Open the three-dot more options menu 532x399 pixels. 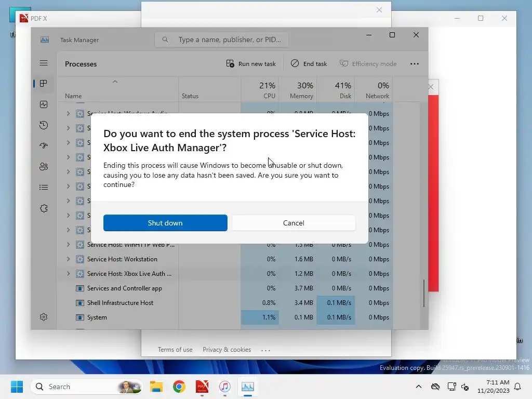[x=414, y=64]
